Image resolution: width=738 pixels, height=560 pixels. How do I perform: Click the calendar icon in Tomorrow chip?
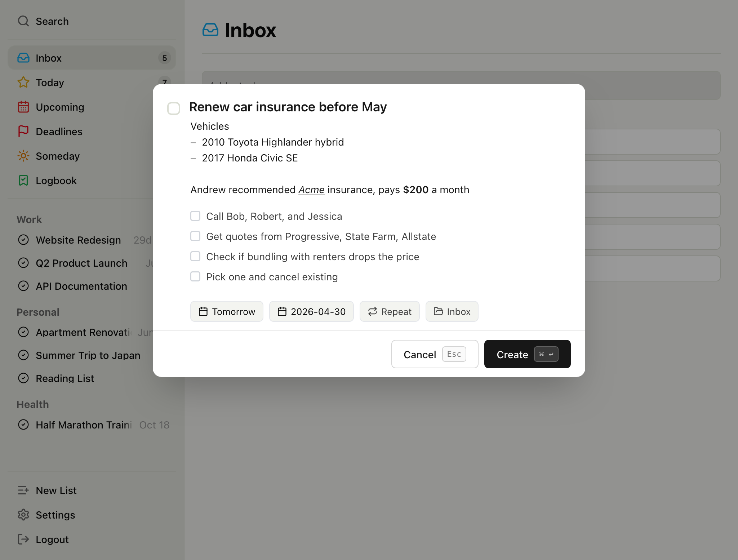pyautogui.click(x=203, y=312)
